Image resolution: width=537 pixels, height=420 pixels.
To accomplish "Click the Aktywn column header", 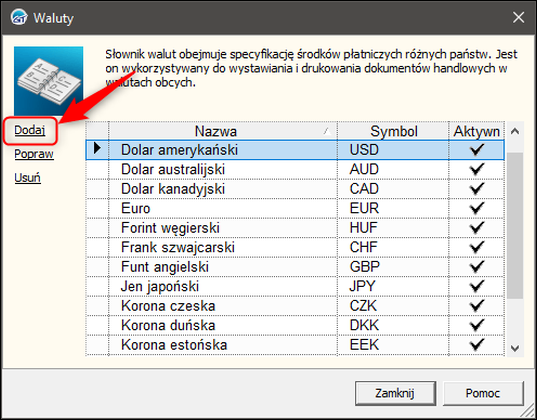I will pyautogui.click(x=476, y=131).
